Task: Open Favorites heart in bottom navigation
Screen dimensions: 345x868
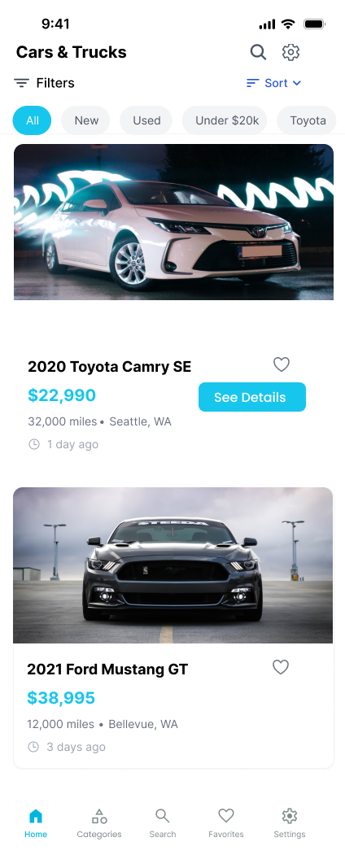Action: 226,823
